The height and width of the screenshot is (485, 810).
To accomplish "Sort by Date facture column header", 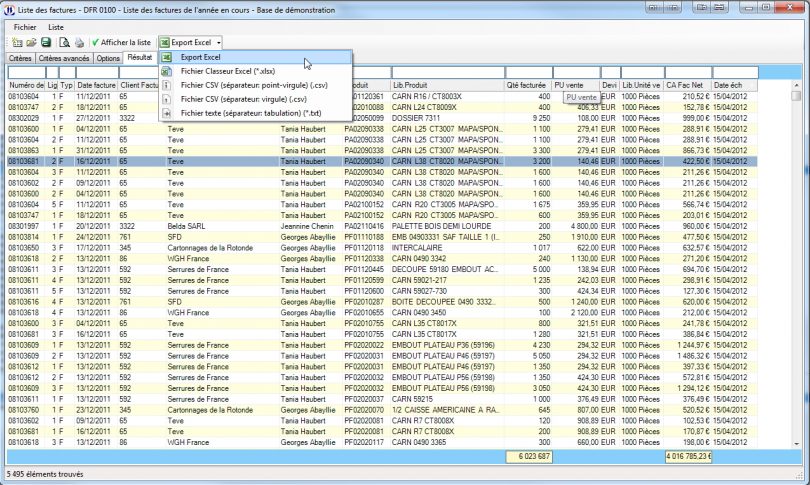I will (x=97, y=85).
